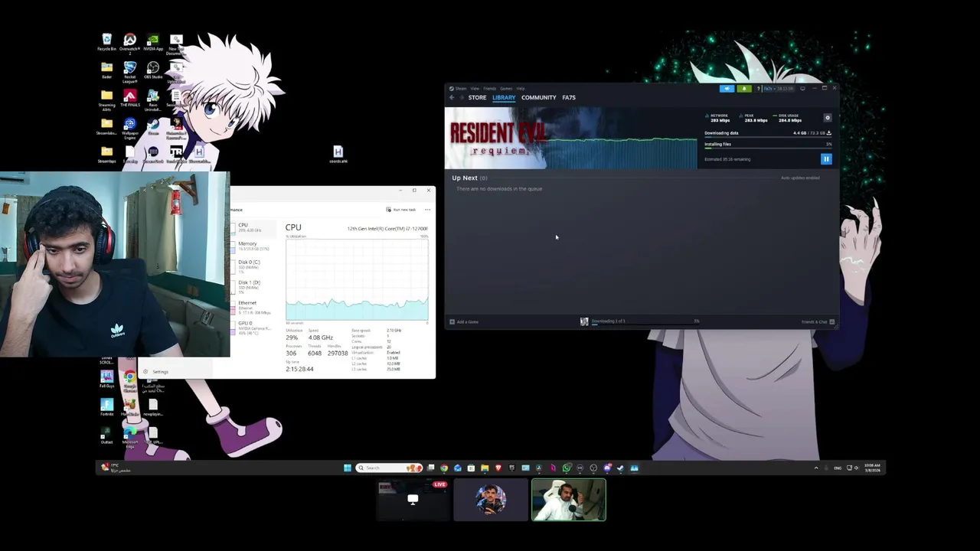Pause the Resident Evil download in Steam
Viewport: 980px width, 551px height.
coord(826,159)
